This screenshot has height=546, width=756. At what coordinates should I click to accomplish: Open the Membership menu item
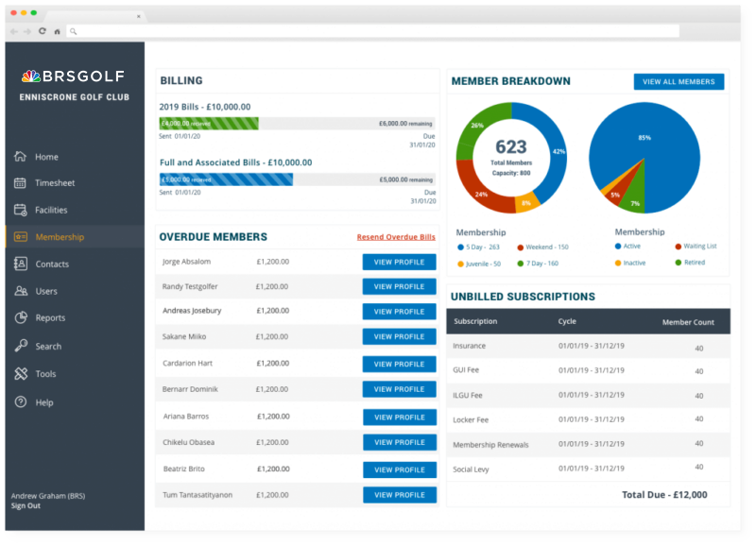click(x=60, y=237)
